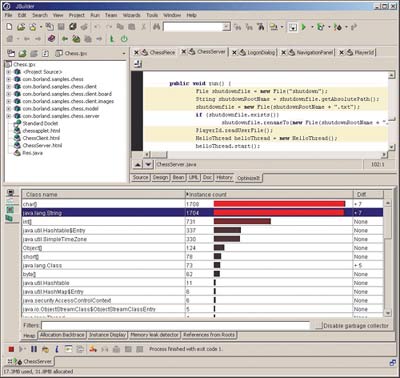Screen dimensions: 400x378
Task: Expand com.borland.samples.chess package node
Action: [x=9, y=79]
